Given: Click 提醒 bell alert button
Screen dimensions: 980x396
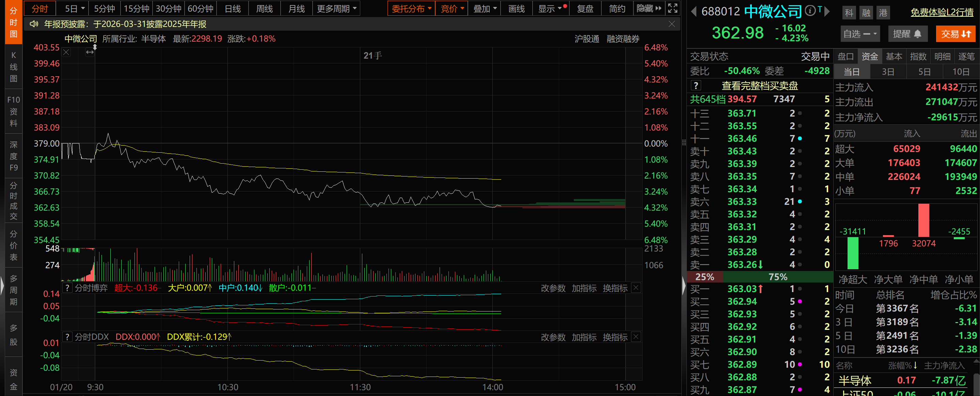Looking at the screenshot, I should 907,34.
